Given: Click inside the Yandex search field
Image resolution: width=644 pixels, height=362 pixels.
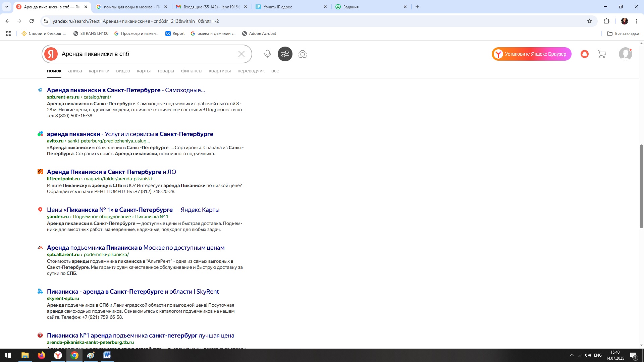Looking at the screenshot, I should tap(148, 54).
